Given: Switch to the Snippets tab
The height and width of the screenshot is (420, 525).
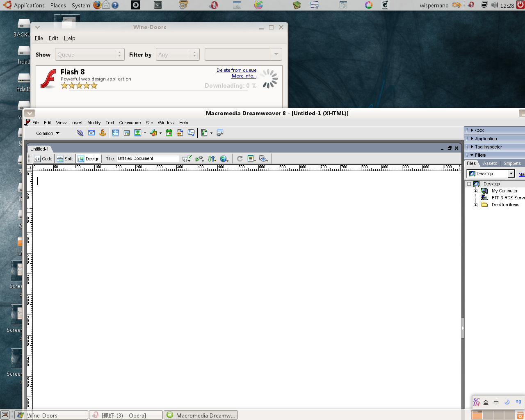Looking at the screenshot, I should click(x=512, y=163).
